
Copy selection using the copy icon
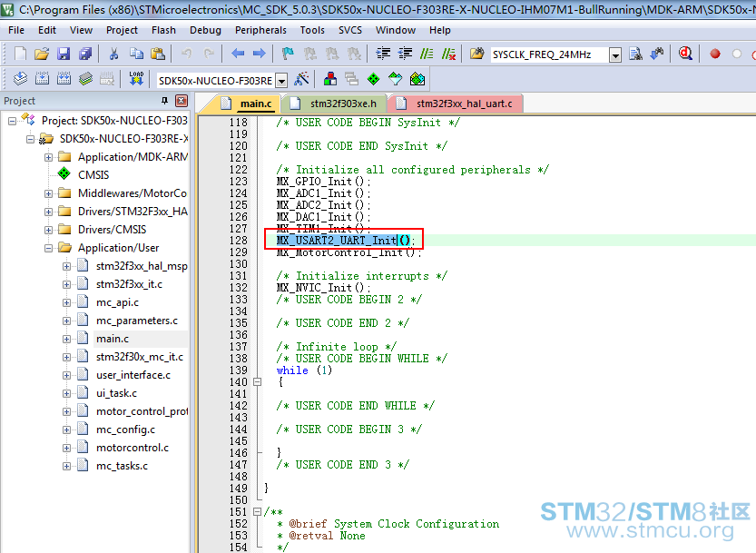pyautogui.click(x=136, y=54)
